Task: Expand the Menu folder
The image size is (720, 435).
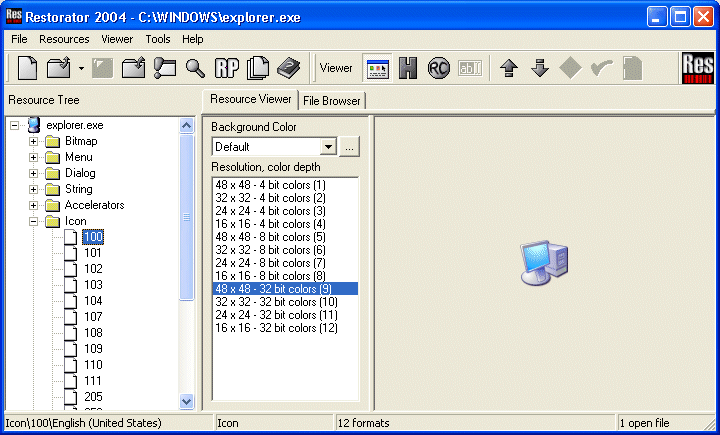Action: pyautogui.click(x=33, y=158)
